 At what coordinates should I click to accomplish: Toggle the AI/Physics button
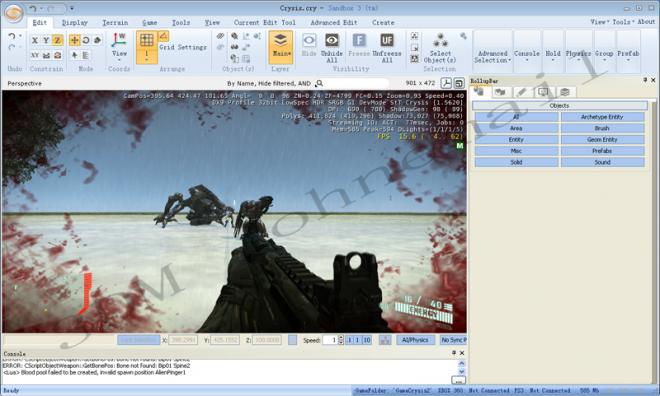415,340
